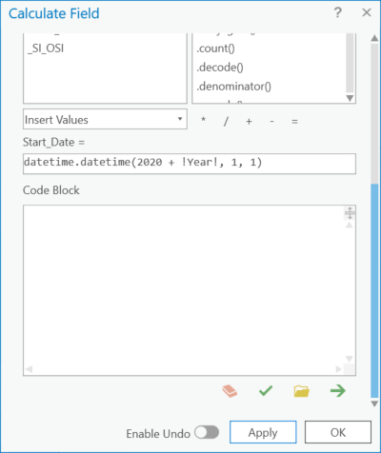Select the .decode() helper
Screen dimensions: 381x453
[220, 67]
